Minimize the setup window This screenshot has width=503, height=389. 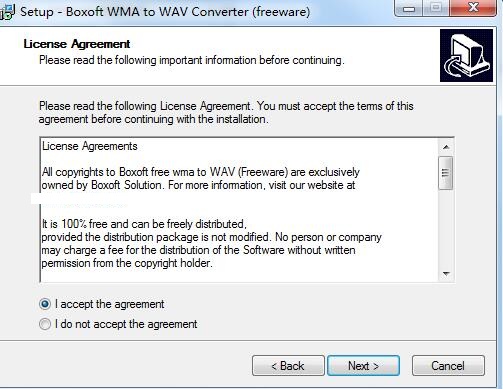(x=408, y=7)
